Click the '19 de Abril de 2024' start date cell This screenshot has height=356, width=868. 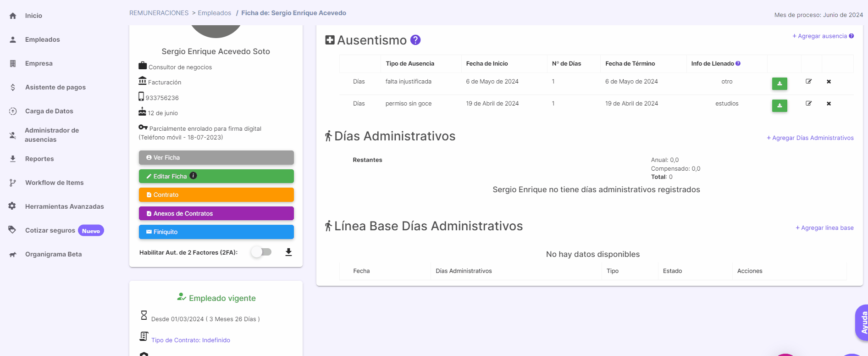[x=492, y=103]
